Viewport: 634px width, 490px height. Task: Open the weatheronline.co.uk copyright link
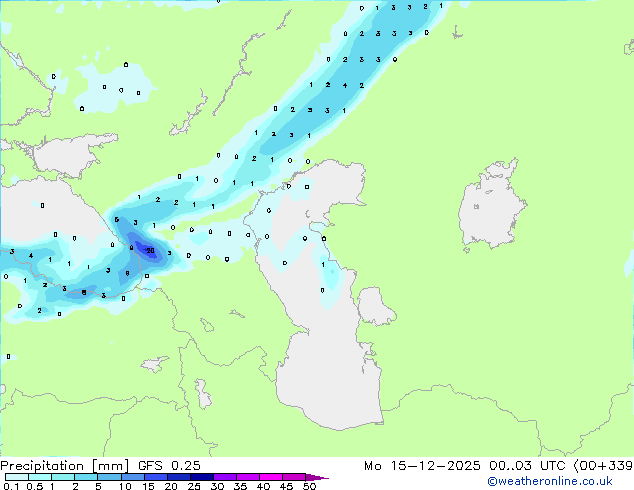point(550,481)
